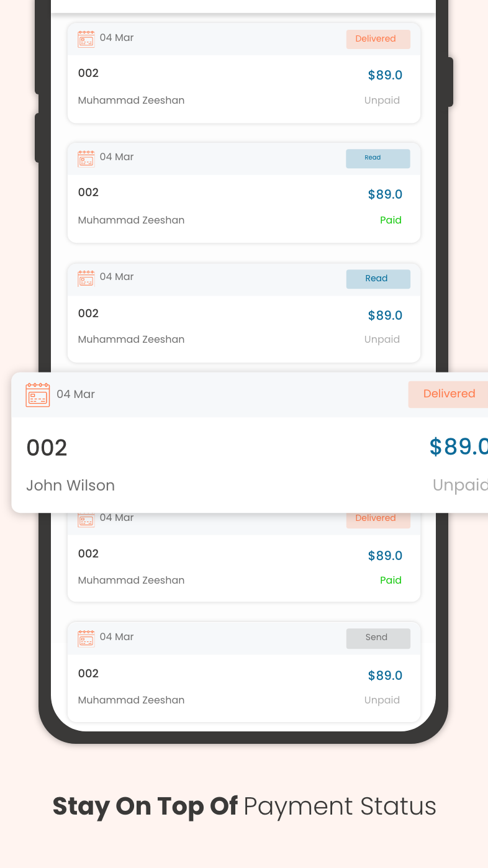Image resolution: width=488 pixels, height=868 pixels.
Task: Tap the calendar icon on the Read, Unpaid invoice
Action: 86,278
